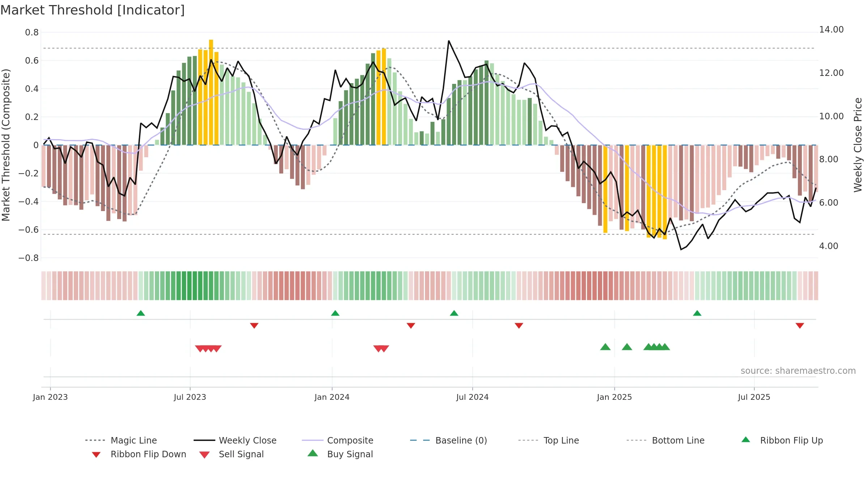
Task: Toggle the Composite legend entry
Action: pos(338,440)
